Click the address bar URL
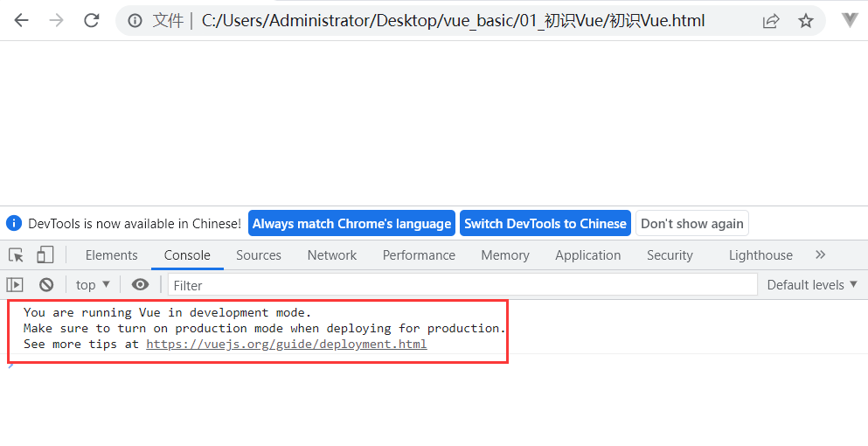The image size is (868, 446). coord(453,21)
